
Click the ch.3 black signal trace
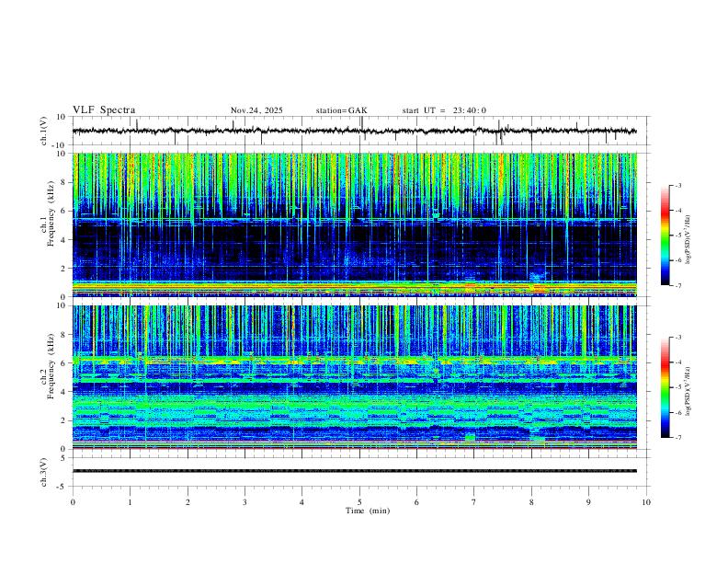(355, 471)
